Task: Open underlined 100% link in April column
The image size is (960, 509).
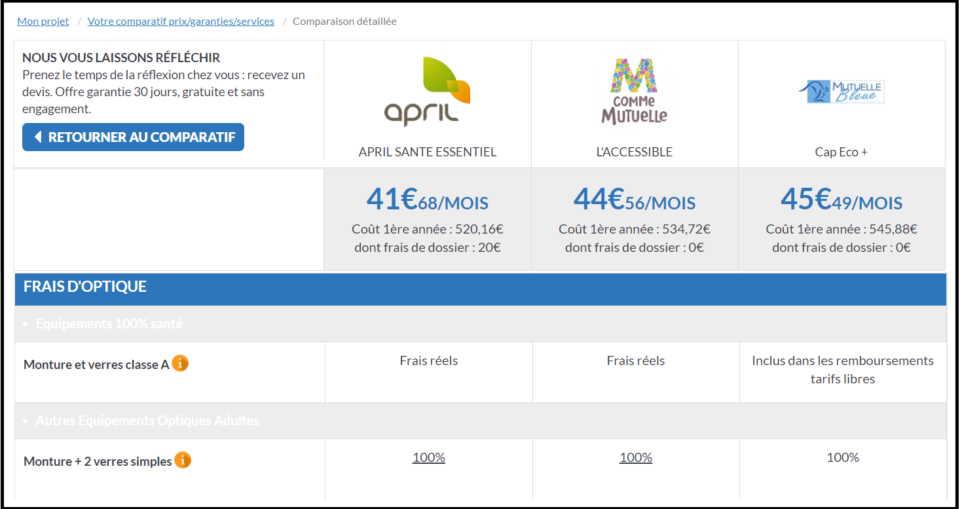Action: (x=429, y=458)
